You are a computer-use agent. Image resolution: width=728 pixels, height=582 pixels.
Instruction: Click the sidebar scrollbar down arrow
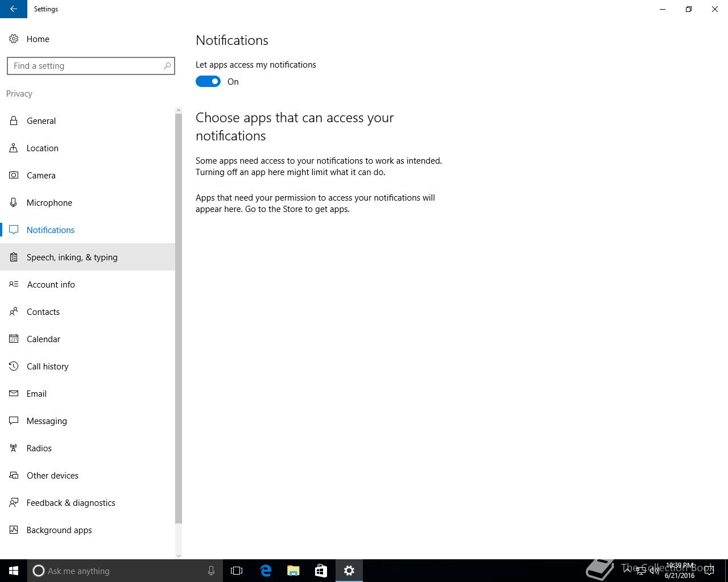[179, 556]
